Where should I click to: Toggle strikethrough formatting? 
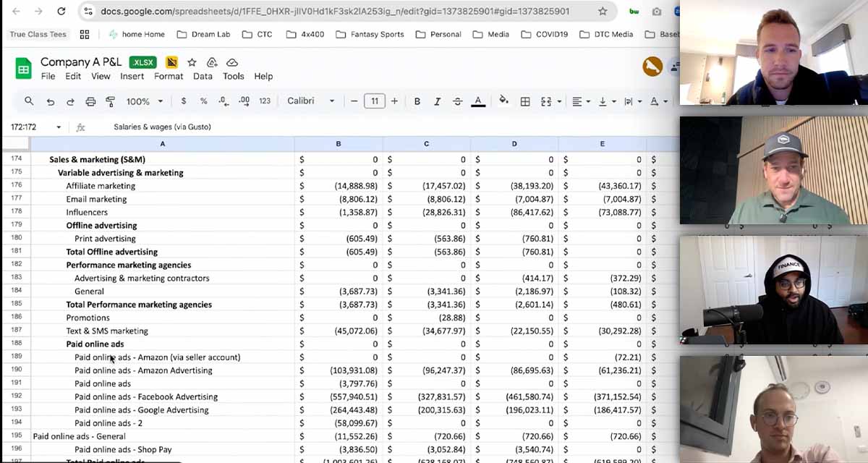[x=457, y=101]
